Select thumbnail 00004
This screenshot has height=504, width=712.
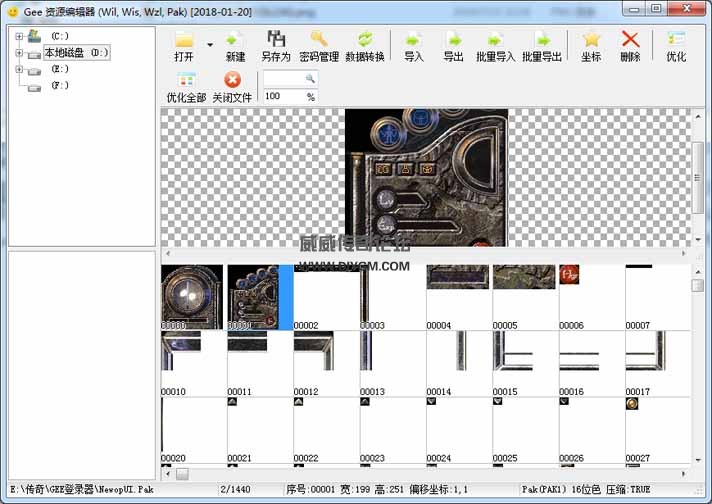pyautogui.click(x=459, y=297)
